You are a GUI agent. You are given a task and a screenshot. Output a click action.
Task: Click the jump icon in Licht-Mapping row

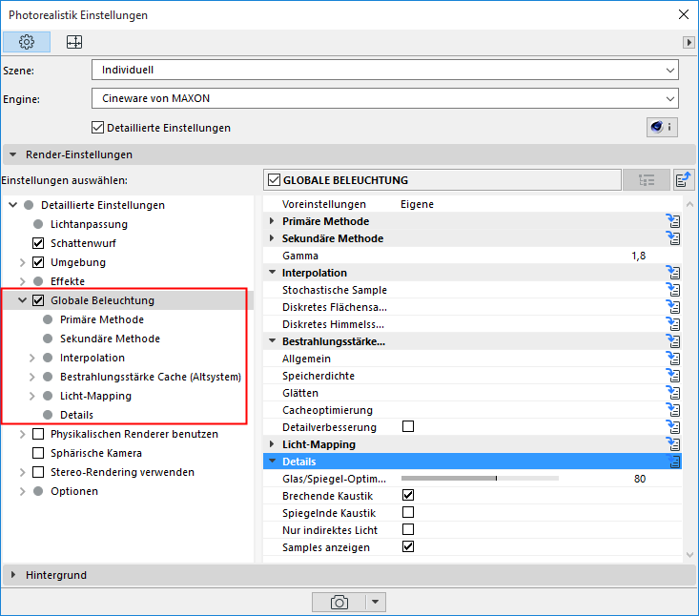(x=673, y=444)
